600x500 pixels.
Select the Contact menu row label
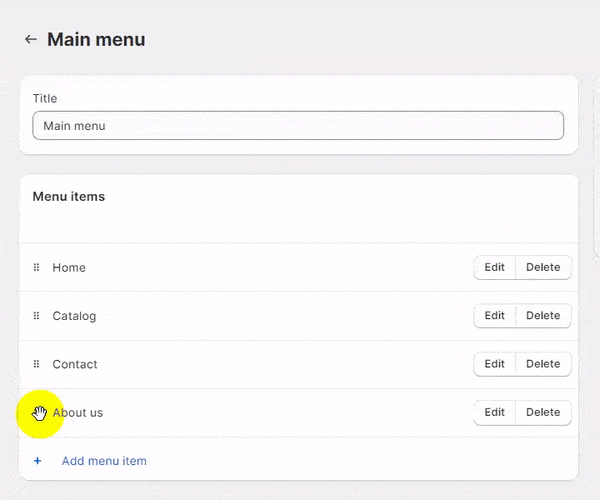coord(75,364)
